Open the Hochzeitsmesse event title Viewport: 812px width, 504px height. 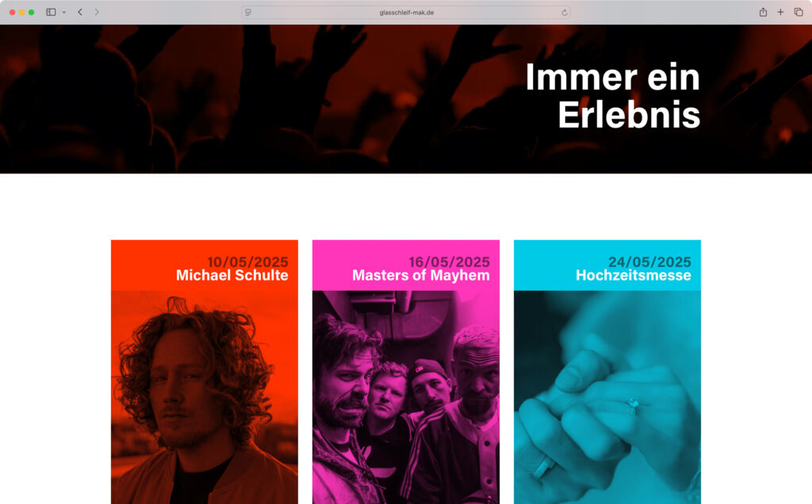[x=634, y=275]
